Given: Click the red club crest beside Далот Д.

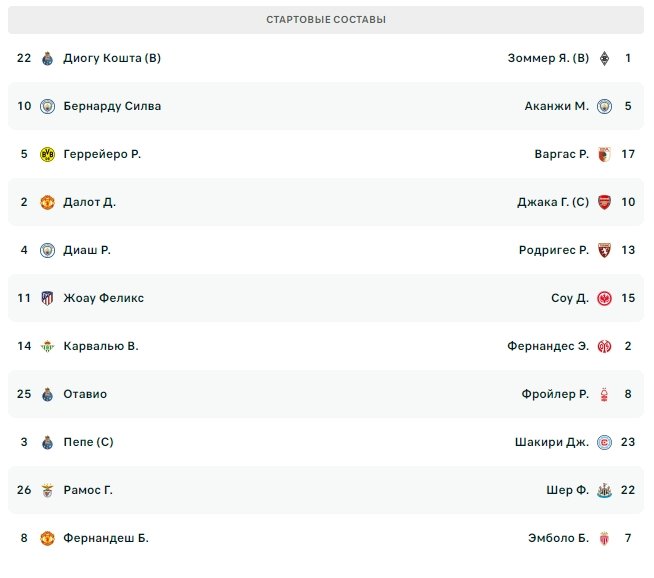Looking at the screenshot, I should 47,202.
